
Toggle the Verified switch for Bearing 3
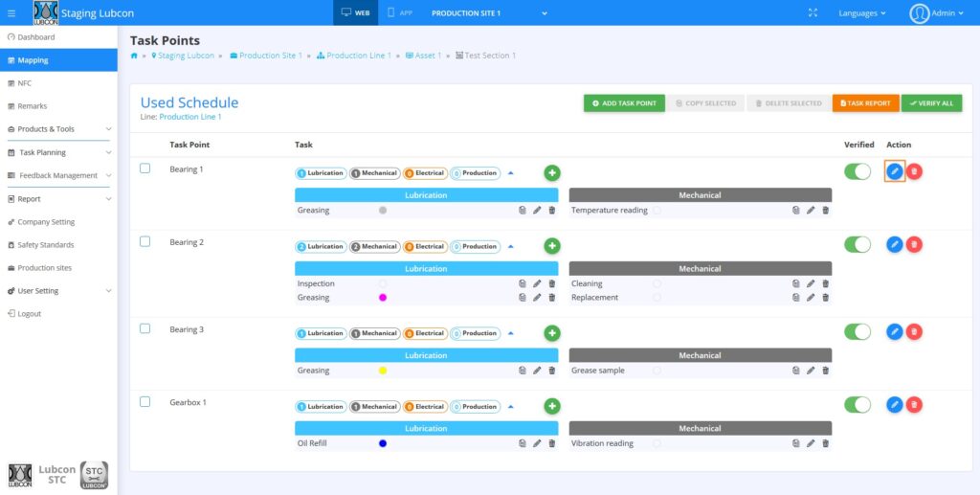click(857, 331)
